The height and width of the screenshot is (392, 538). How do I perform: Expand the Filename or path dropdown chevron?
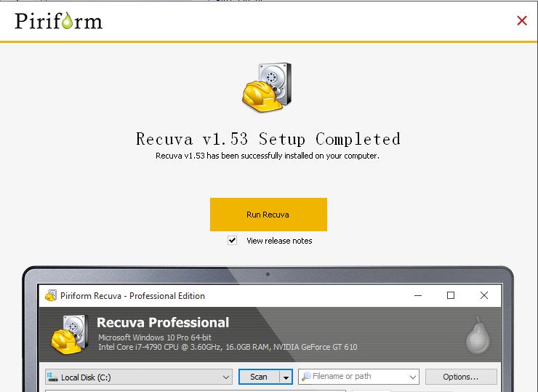(x=413, y=377)
